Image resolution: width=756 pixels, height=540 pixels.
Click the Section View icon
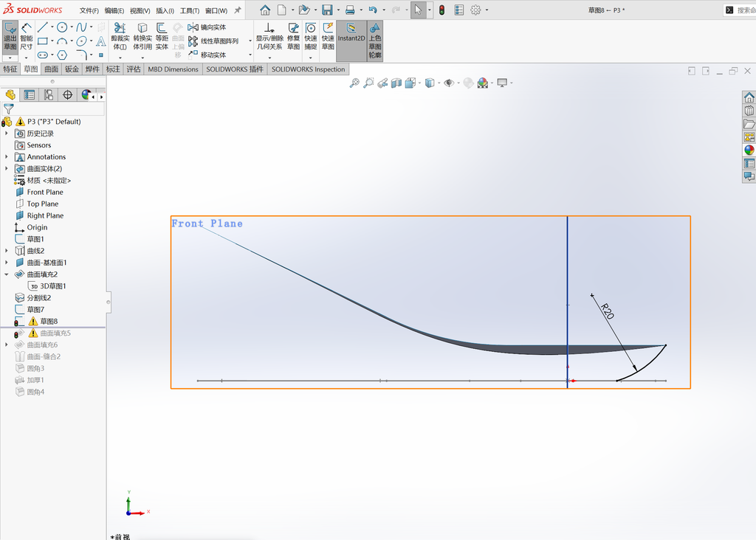396,83
